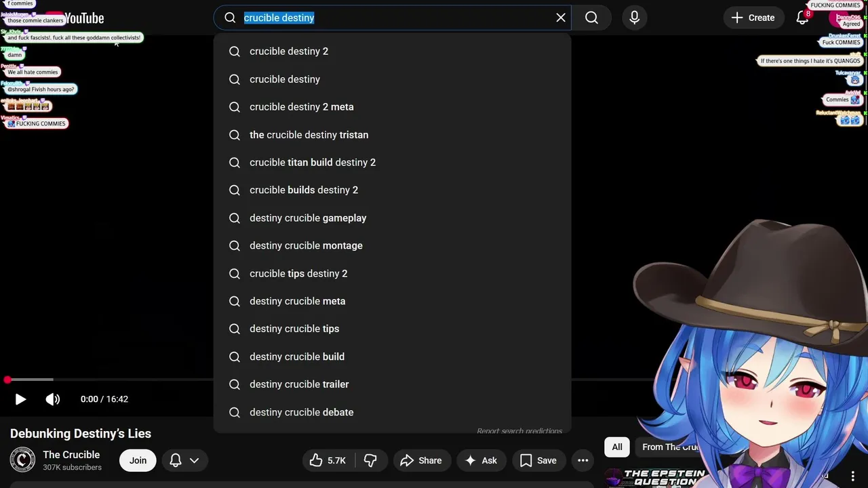This screenshot has height=488, width=868.
Task: Click the YouTube logo
Action: pos(76,18)
